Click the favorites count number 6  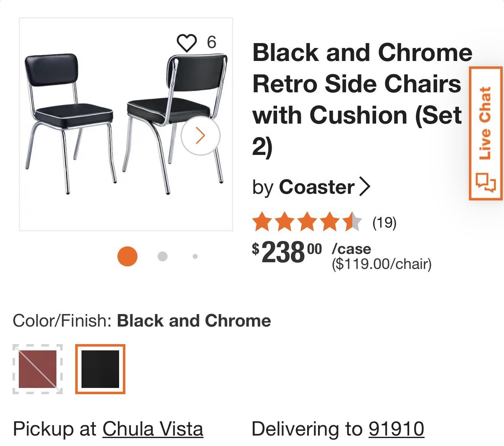click(x=211, y=42)
